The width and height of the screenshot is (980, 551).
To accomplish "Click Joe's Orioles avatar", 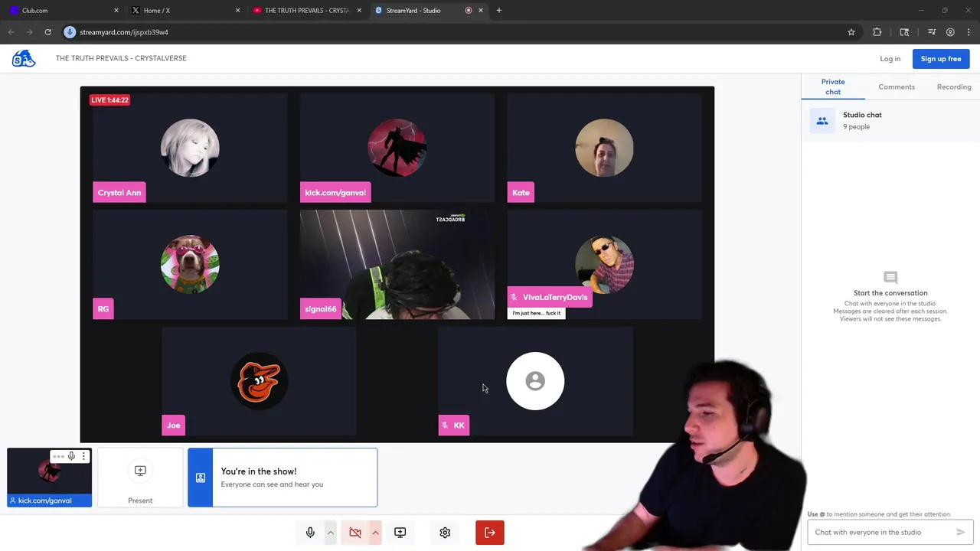I will point(259,381).
